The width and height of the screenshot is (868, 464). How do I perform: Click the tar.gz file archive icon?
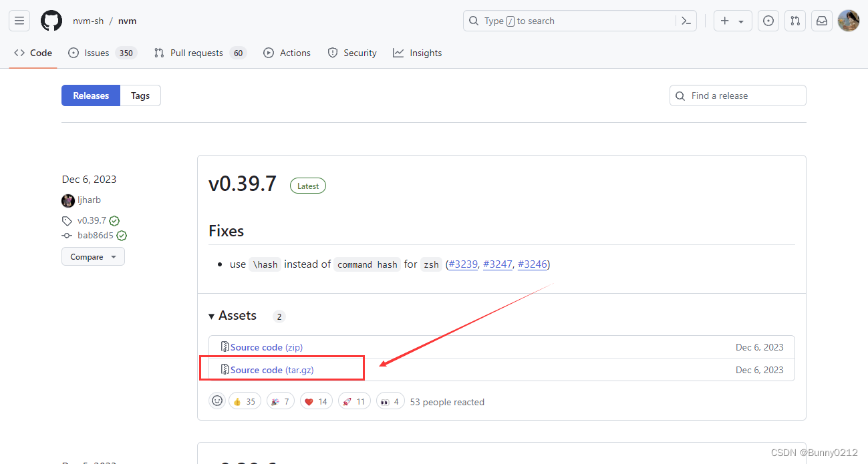tap(225, 370)
